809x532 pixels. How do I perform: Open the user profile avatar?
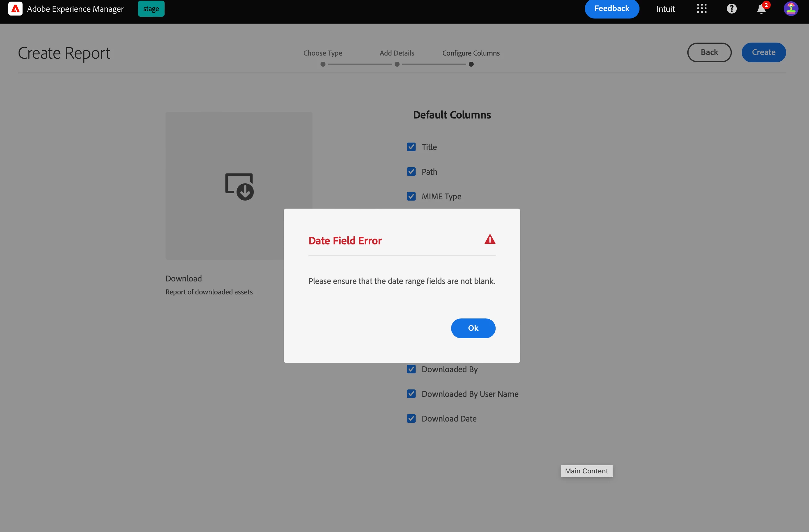point(791,9)
